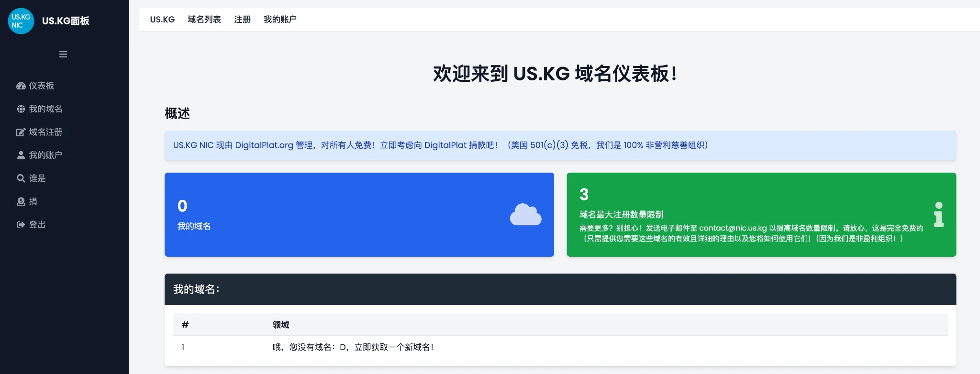Open US.KG in the top navigation
Viewport: 980px width, 374px height.
click(162, 20)
